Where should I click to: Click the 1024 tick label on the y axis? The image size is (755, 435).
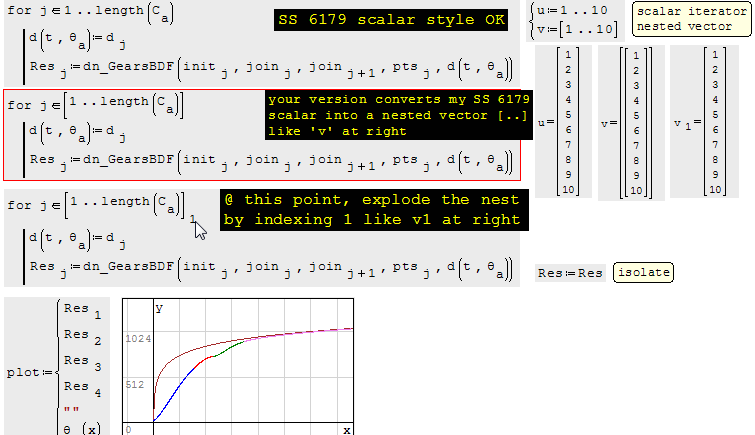pyautogui.click(x=136, y=339)
